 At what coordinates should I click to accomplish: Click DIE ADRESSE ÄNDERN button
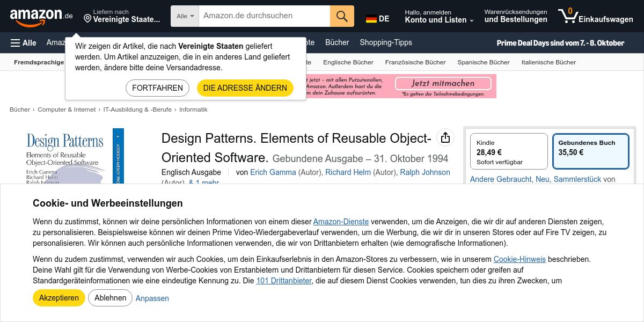click(245, 88)
